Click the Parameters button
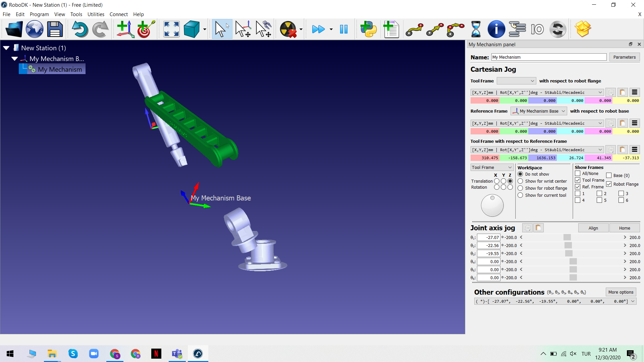The width and height of the screenshot is (644, 362). [x=624, y=57]
